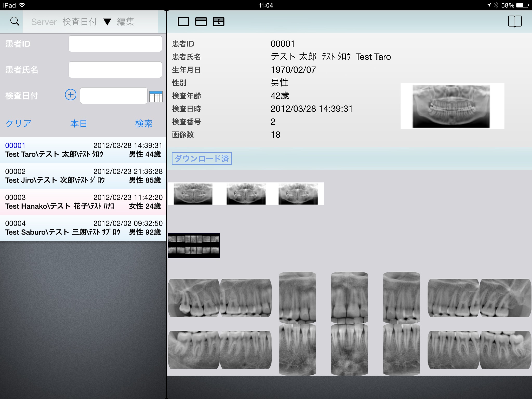Tap the 検査日付 sort label in toolbar
The height and width of the screenshot is (399, 532).
pos(80,22)
